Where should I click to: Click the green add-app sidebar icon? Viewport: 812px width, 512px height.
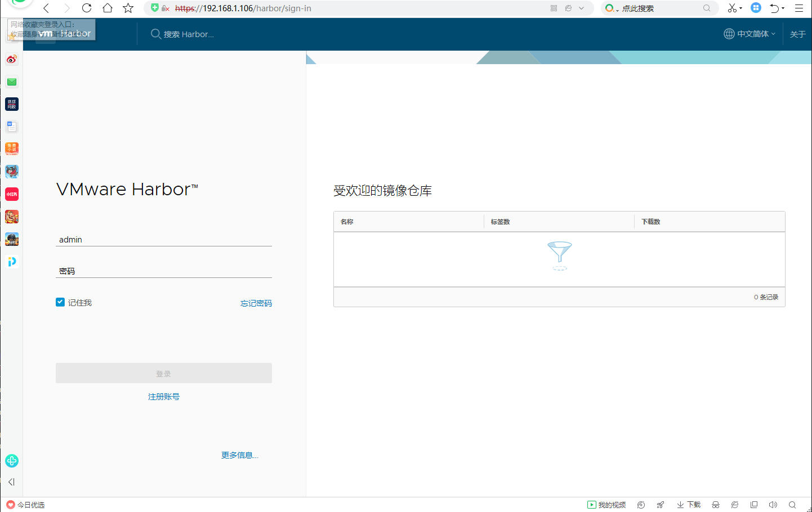click(12, 461)
